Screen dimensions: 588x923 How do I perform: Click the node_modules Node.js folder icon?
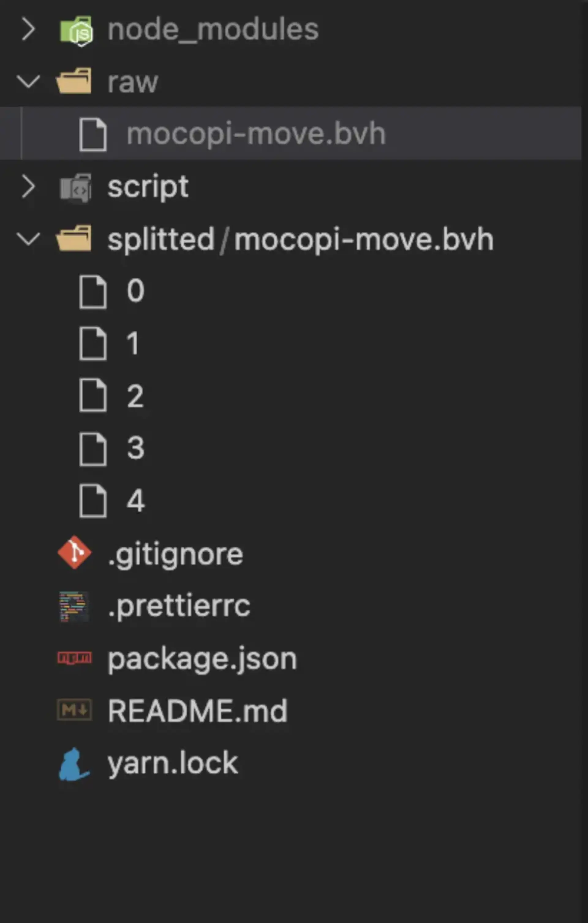point(76,30)
